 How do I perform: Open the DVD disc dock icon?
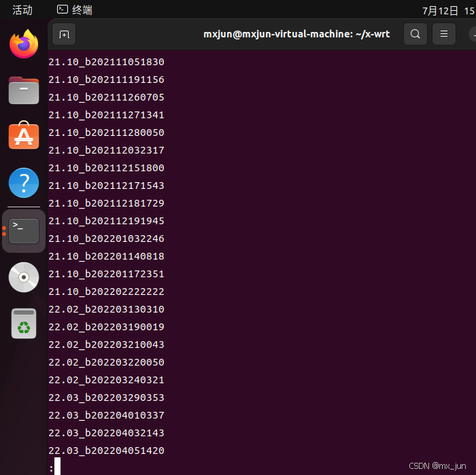coord(24,277)
